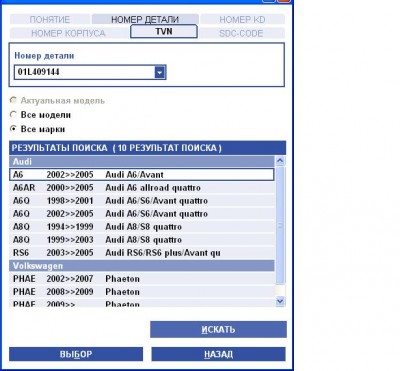The image size is (400, 371).
Task: Select PHAE 2009>> Phaeton row
Action: coord(142,303)
